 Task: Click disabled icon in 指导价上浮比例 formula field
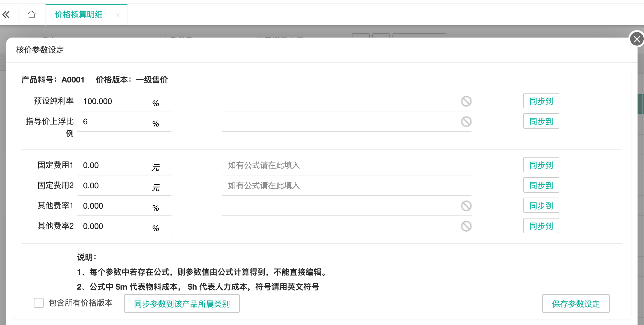point(466,122)
